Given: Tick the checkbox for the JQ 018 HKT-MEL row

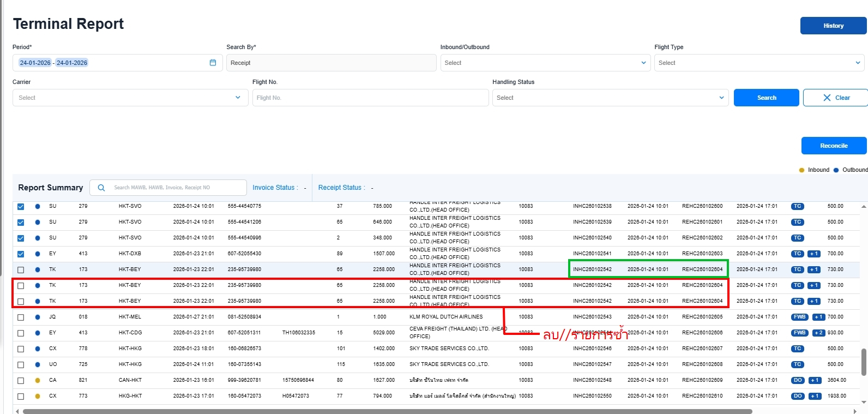Looking at the screenshot, I should click(x=21, y=317).
